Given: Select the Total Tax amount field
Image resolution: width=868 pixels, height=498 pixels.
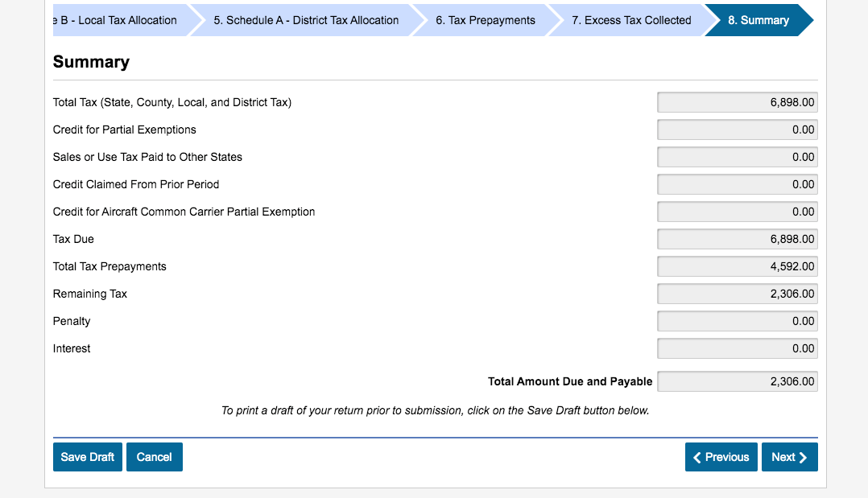Looking at the screenshot, I should [x=737, y=102].
